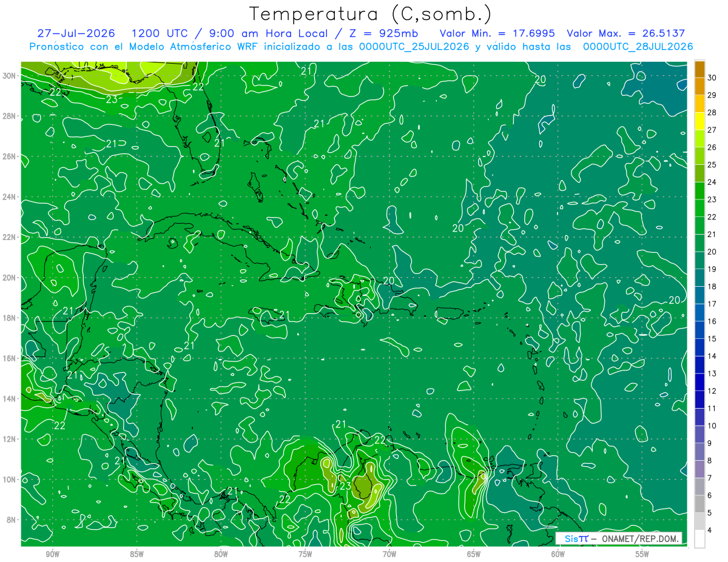Click the '1200 UTC' time text

point(159,33)
